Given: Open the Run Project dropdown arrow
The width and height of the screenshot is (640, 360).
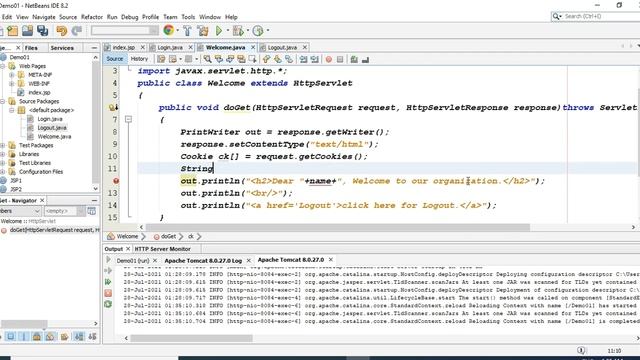Looking at the screenshot, I should tap(227, 31).
